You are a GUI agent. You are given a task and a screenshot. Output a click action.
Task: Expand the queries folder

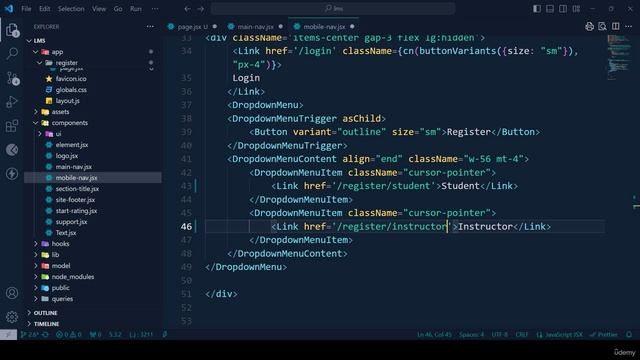(x=36, y=299)
